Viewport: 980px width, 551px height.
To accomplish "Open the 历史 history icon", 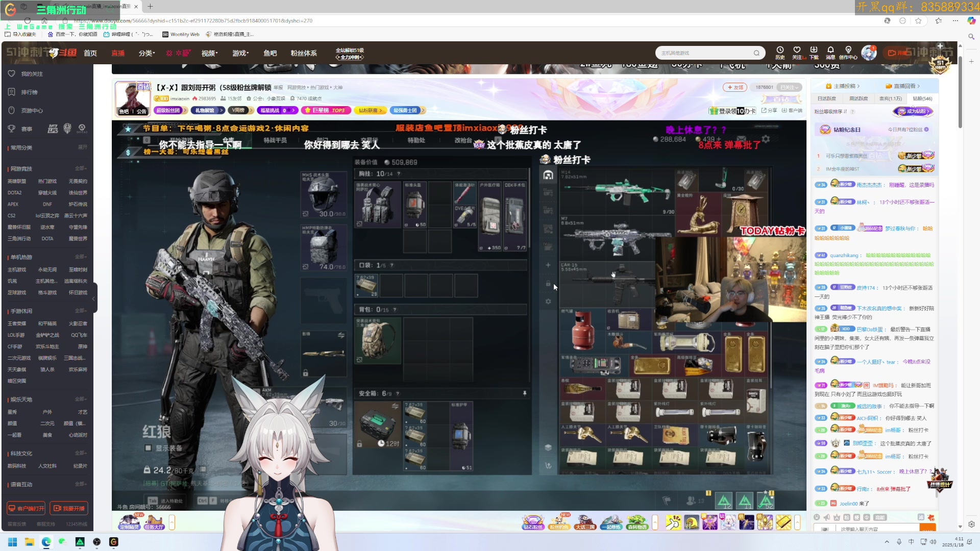I will [780, 53].
